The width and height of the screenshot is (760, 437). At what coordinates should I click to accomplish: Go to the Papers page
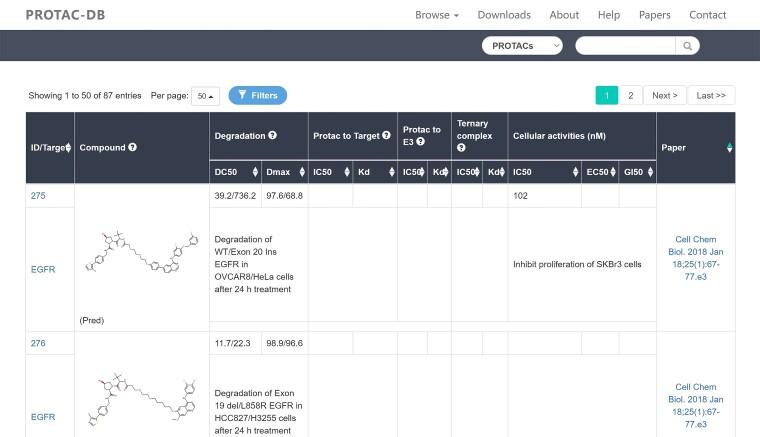click(x=655, y=15)
